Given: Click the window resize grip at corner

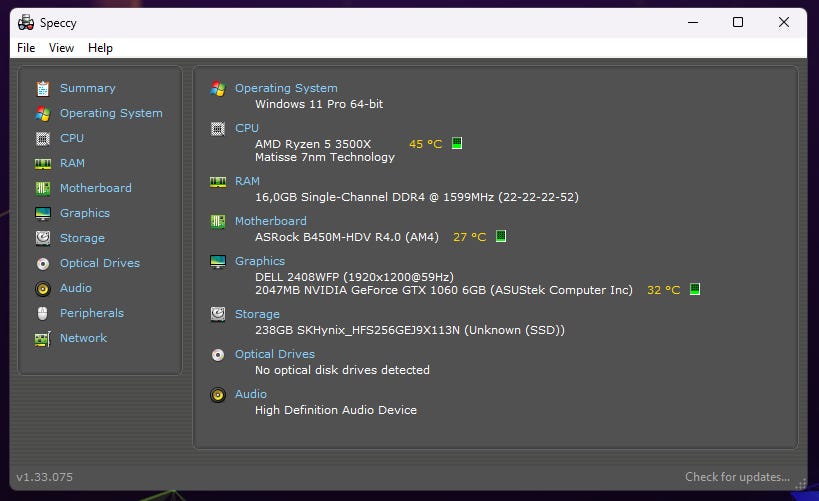Looking at the screenshot, I should point(800,484).
